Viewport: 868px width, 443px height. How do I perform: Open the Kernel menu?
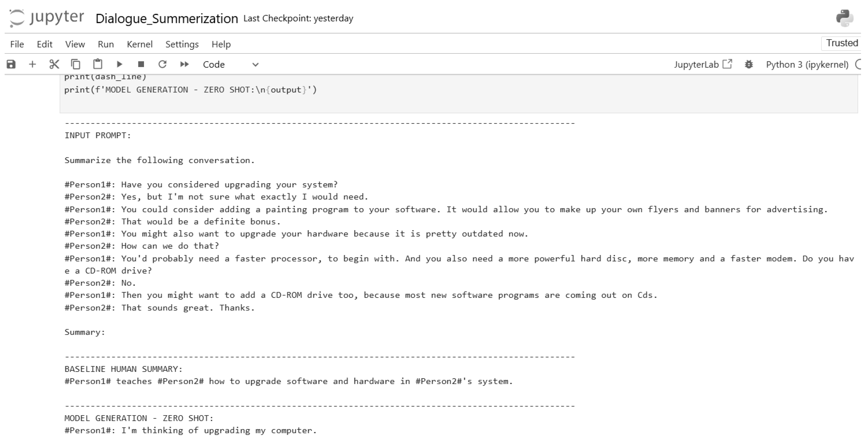click(x=139, y=44)
